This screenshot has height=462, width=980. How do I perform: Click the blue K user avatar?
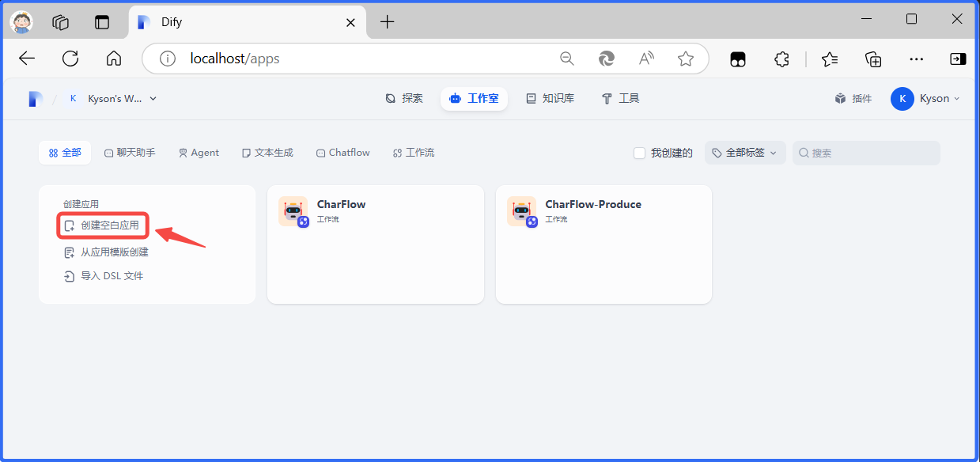pos(902,99)
